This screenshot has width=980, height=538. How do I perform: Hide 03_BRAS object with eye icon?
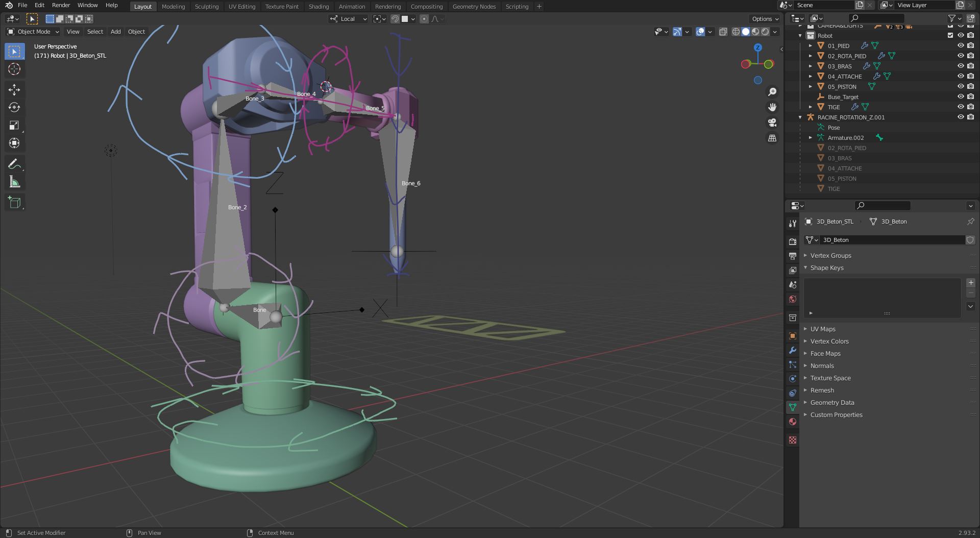[960, 66]
